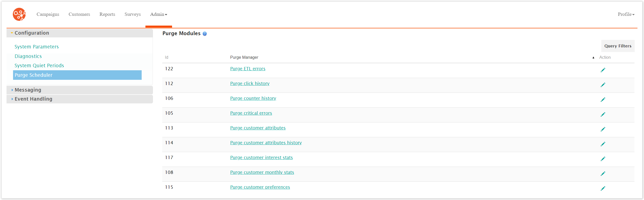Switch to the Reports tab
Screen dimensions: 644x200
pos(107,14)
